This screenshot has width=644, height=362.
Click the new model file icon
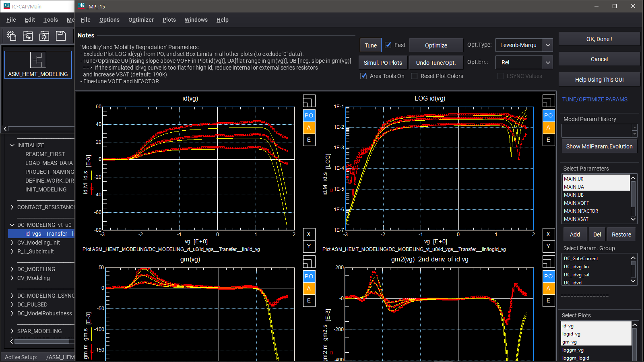pos(11,36)
